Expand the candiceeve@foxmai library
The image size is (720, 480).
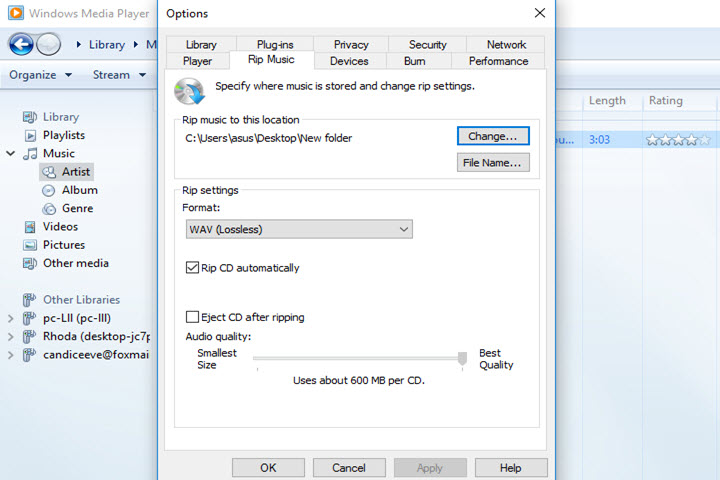pyautogui.click(x=11, y=355)
